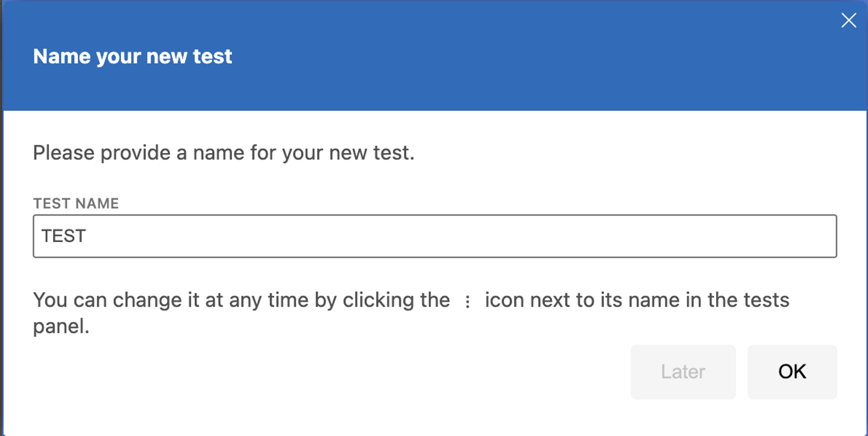Screen dimensions: 868x436
Task: Click the vertical three-dot icon in hint text
Action: pos(467,301)
